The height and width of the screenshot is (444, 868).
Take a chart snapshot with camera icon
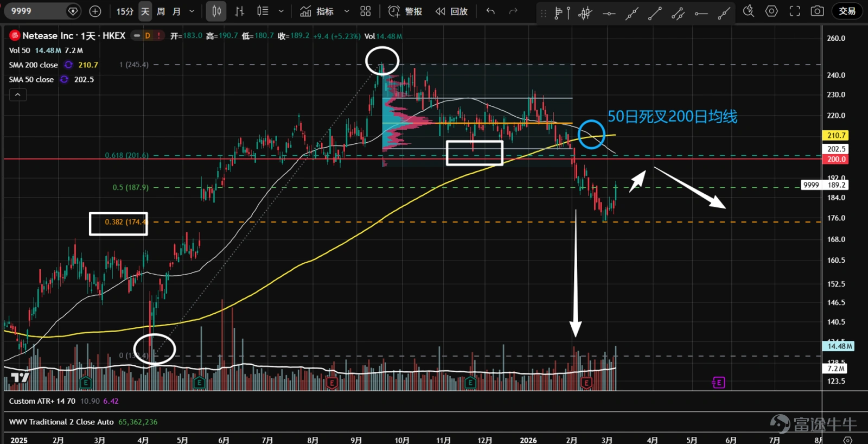(818, 11)
